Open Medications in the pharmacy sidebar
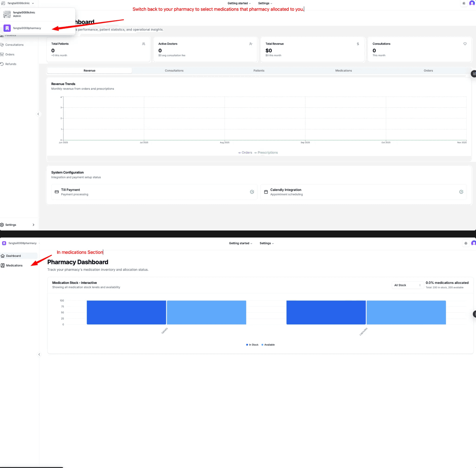 tap(14, 266)
